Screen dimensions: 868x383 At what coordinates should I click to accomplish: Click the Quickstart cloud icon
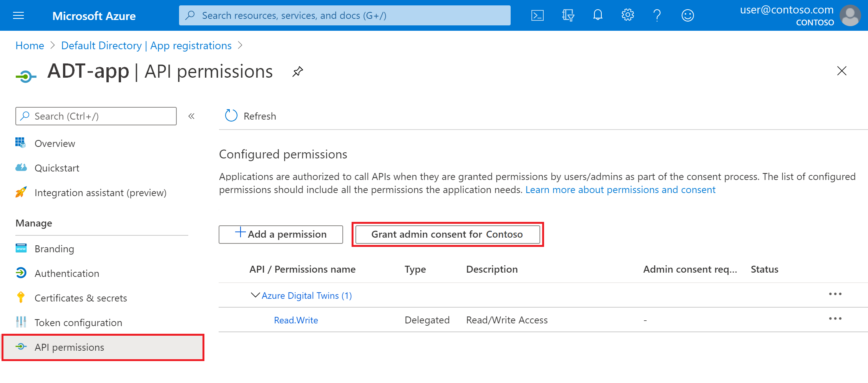coord(21,167)
